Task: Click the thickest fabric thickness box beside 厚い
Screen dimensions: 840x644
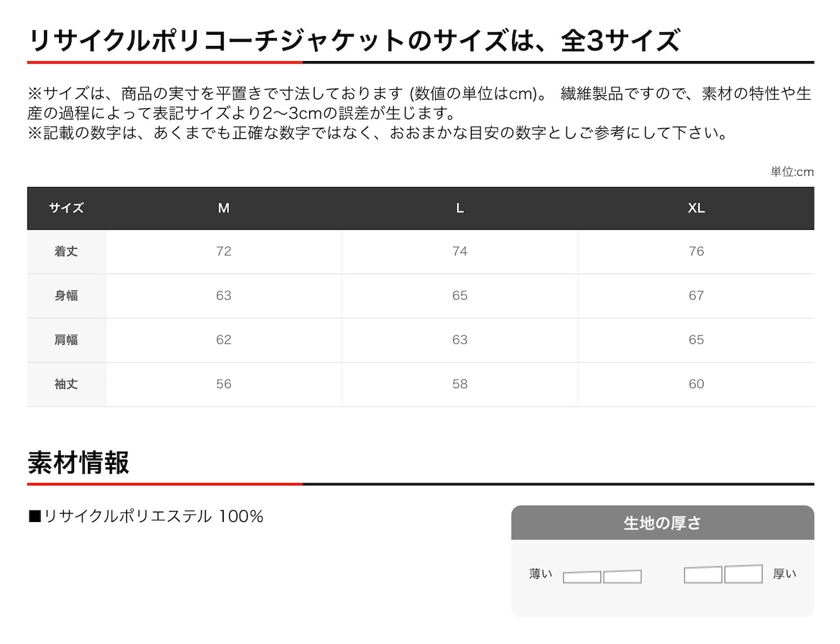Action: [x=743, y=574]
